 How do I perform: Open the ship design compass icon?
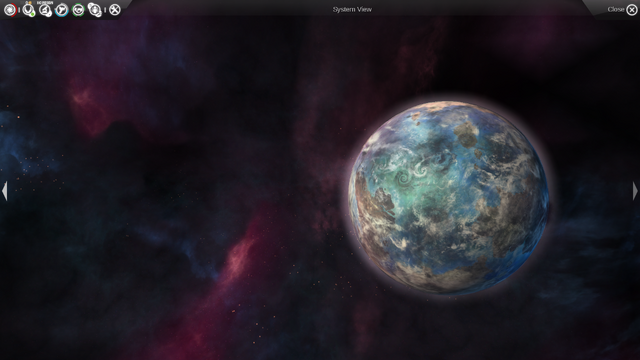tap(44, 9)
